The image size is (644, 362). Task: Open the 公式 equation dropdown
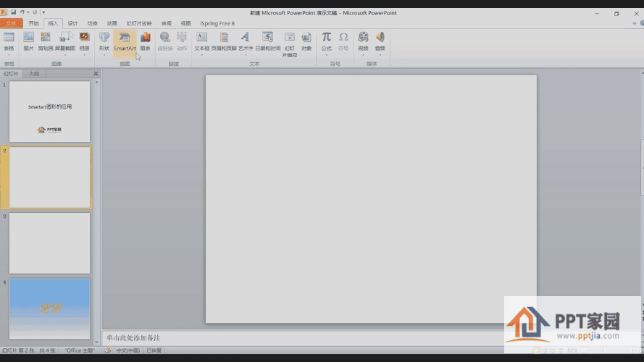pyautogui.click(x=327, y=54)
